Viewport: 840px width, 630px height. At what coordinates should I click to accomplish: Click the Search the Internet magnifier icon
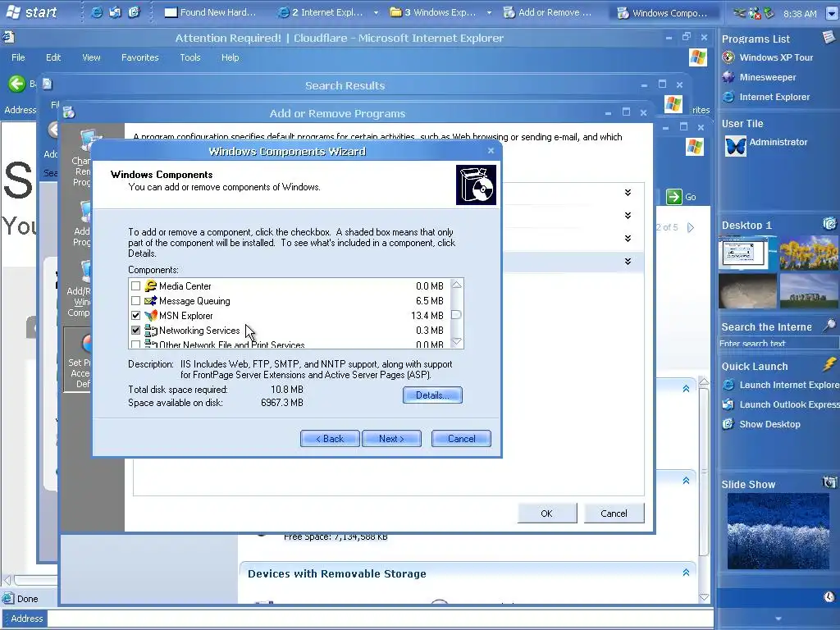tap(829, 325)
